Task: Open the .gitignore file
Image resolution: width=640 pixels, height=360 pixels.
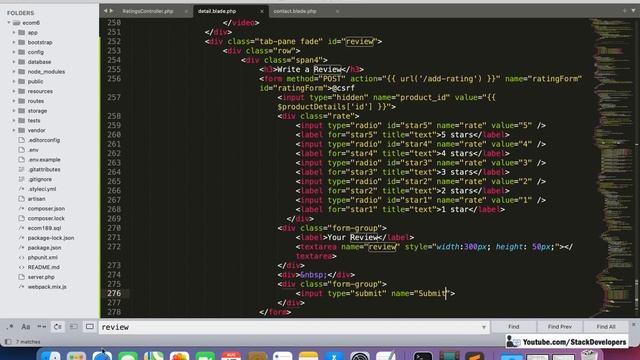Action: [x=40, y=179]
